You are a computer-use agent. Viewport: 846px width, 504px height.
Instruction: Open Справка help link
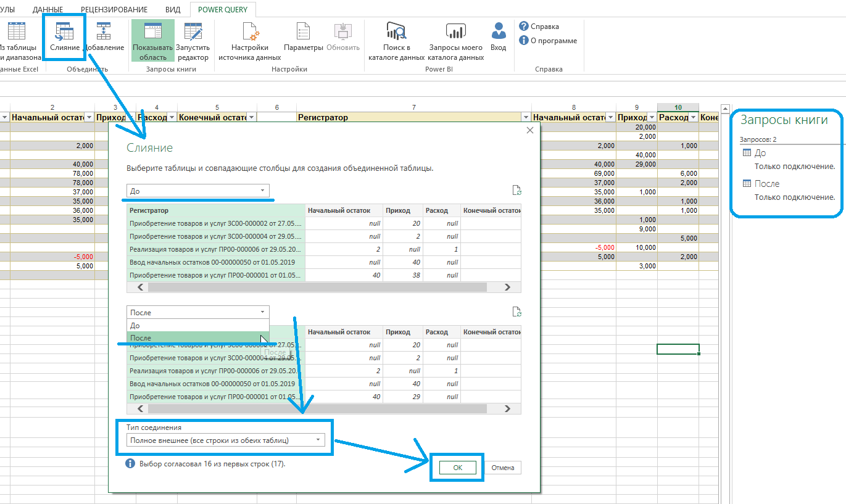539,27
